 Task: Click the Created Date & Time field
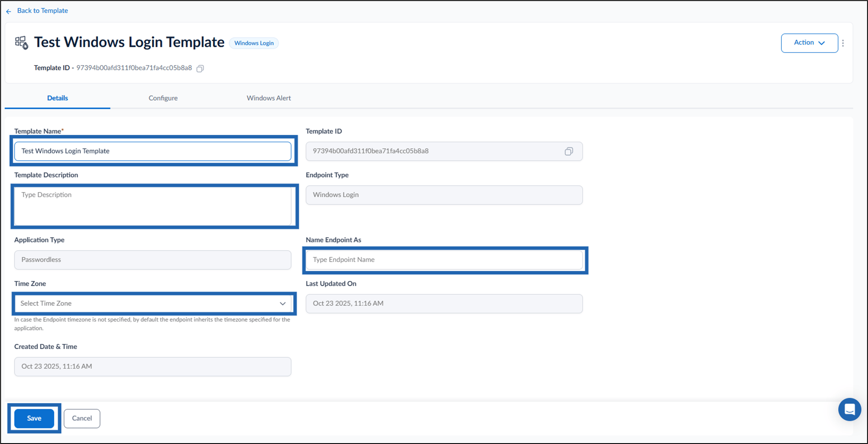153,366
